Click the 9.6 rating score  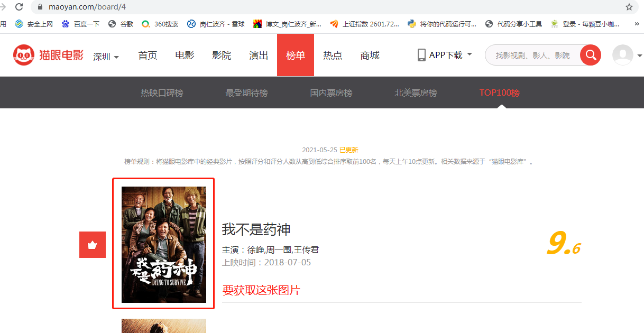click(564, 244)
